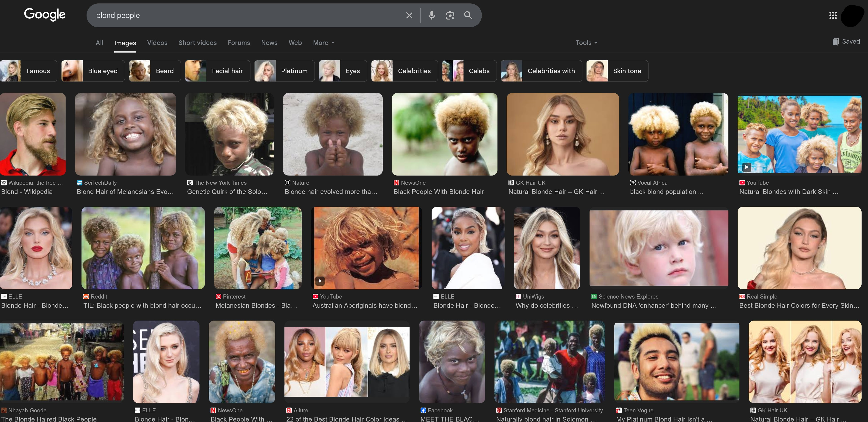Open the bearded man Wikipedia thumbnail
This screenshot has width=868, height=422.
[x=33, y=134]
